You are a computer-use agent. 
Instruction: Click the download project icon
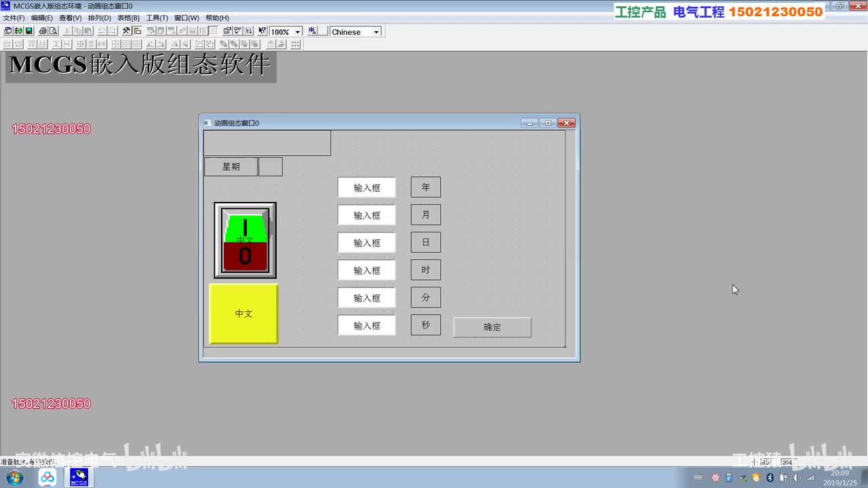point(248,31)
